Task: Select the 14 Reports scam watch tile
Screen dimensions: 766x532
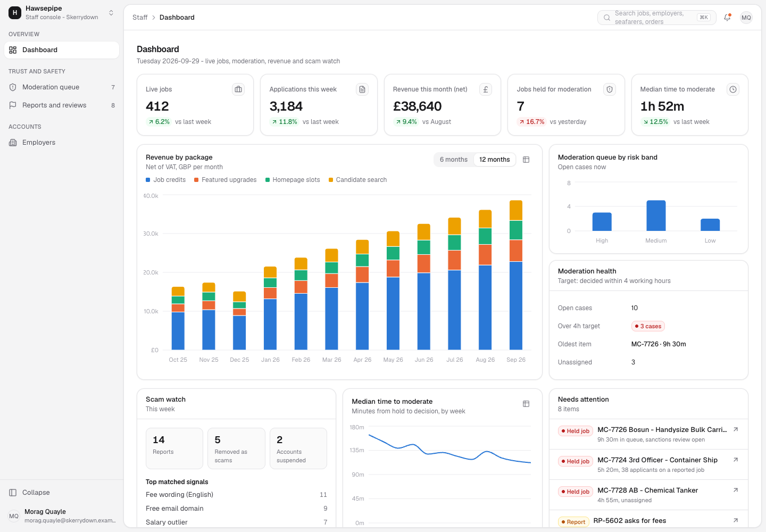Action: tap(174, 448)
